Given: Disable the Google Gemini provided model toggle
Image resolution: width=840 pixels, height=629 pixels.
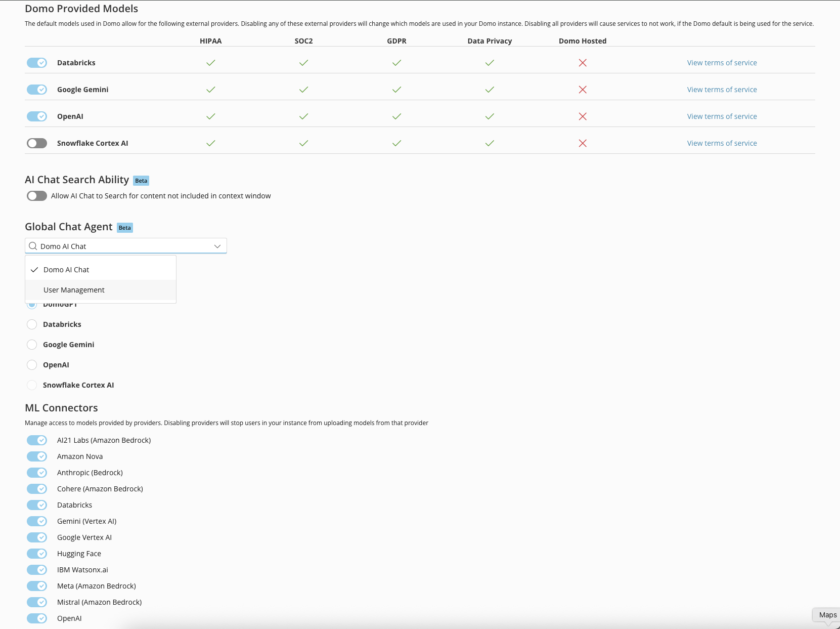Looking at the screenshot, I should click(x=37, y=90).
